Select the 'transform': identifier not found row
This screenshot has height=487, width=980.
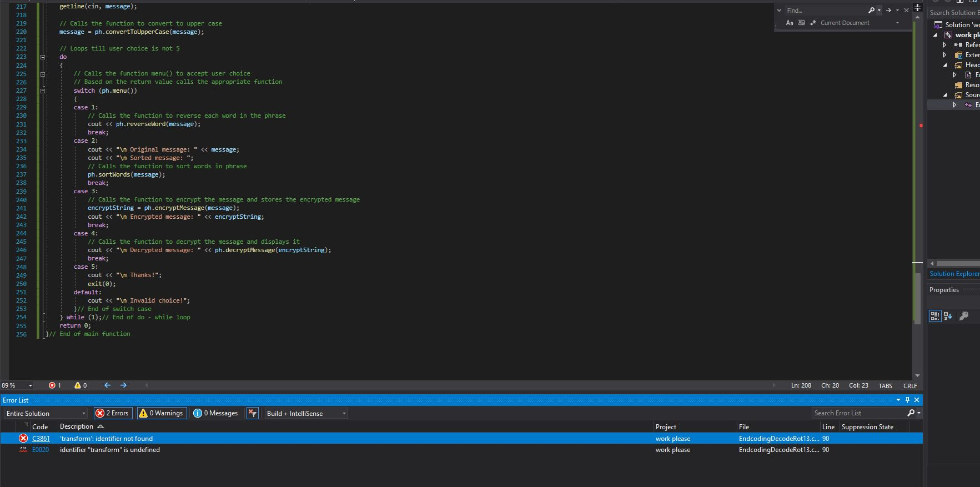pyautogui.click(x=461, y=439)
